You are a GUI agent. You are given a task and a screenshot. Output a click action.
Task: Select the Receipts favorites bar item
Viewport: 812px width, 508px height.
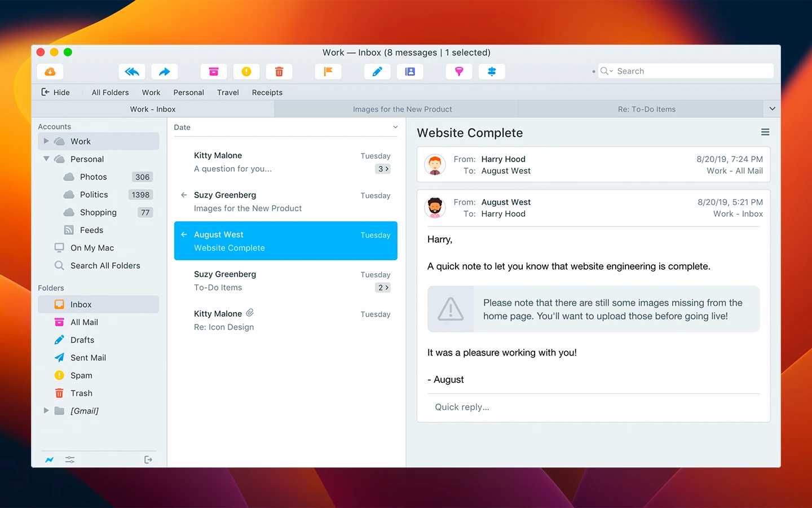267,93
